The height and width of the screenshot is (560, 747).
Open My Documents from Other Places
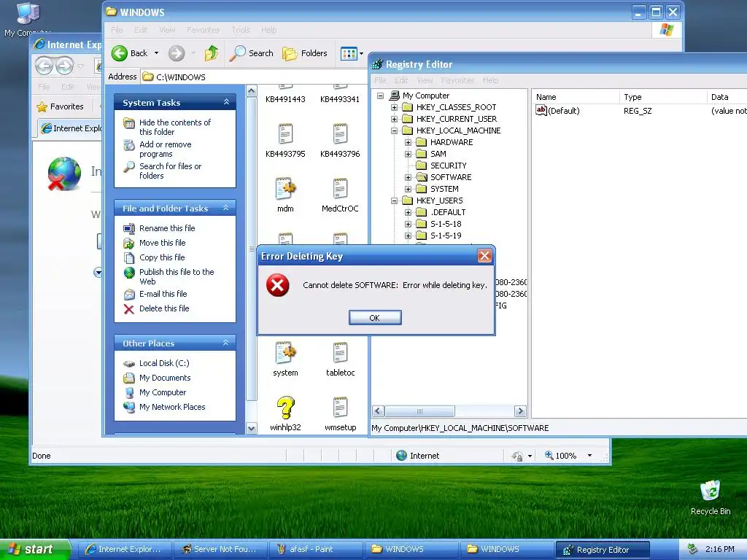click(165, 378)
